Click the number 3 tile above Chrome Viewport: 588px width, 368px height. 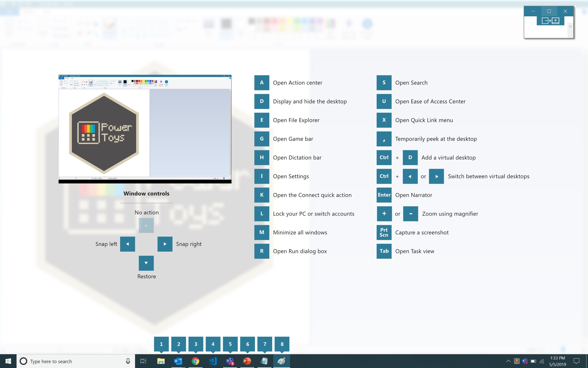(x=196, y=344)
